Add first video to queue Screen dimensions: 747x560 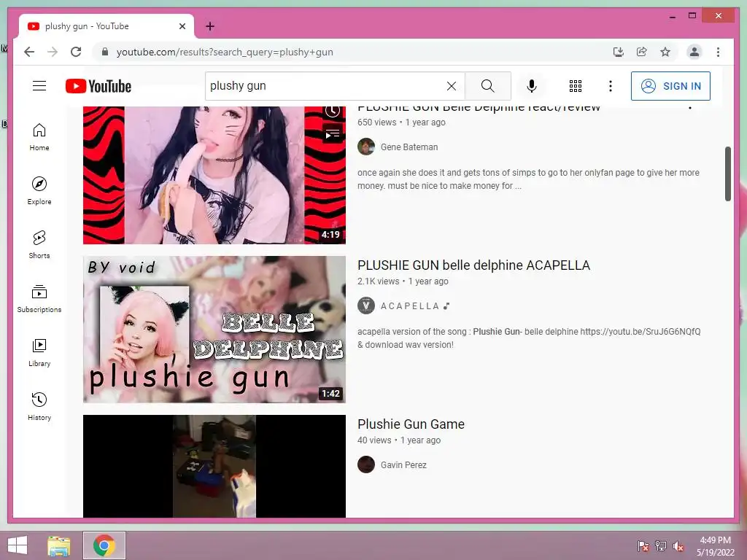[333, 134]
